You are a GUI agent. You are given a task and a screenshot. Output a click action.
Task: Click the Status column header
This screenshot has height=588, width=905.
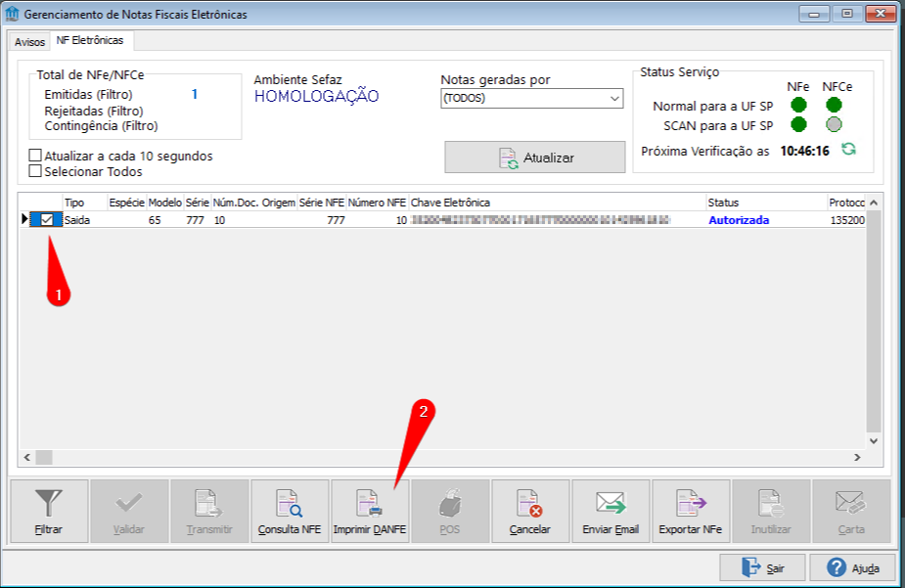point(767,203)
